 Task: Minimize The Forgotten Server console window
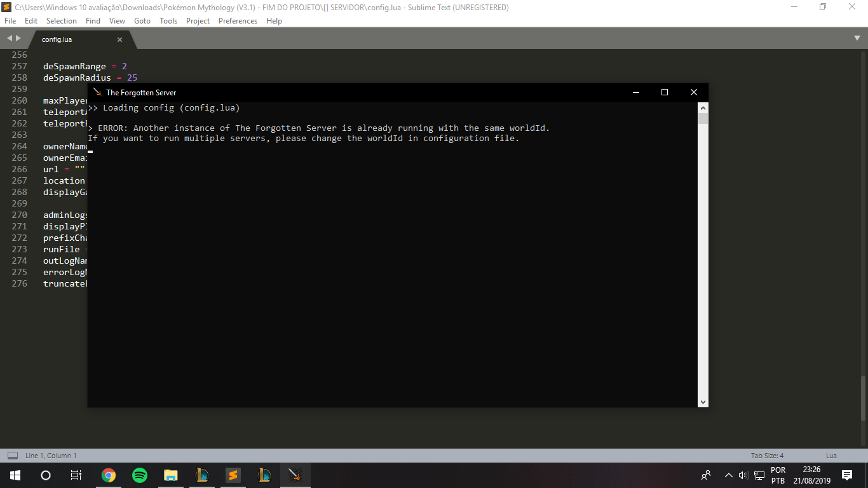pos(635,92)
